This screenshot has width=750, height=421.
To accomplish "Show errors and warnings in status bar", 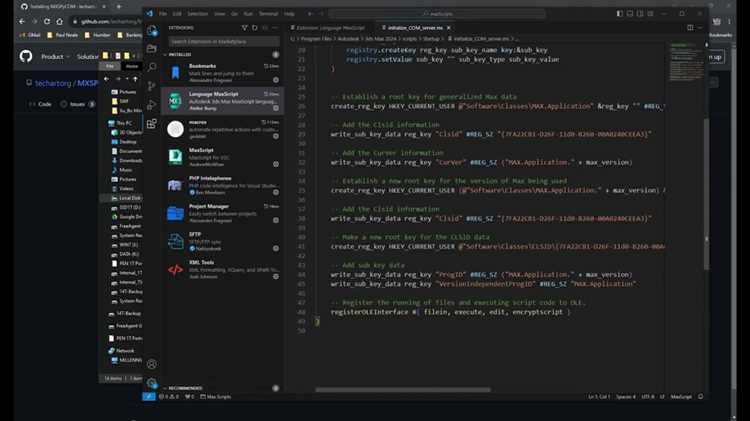I will 169,397.
